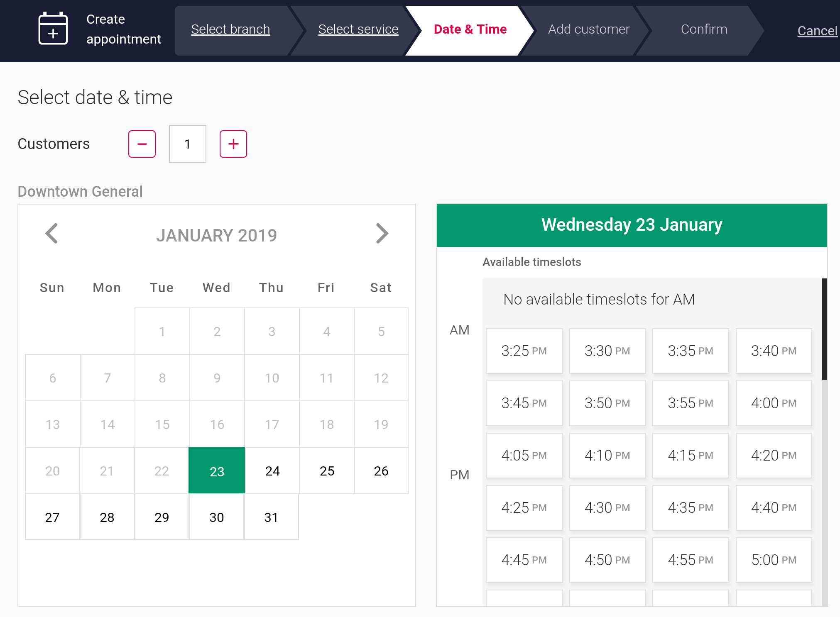The width and height of the screenshot is (840, 617).
Task: Choose the 3:35 PM timeslot
Action: (691, 351)
